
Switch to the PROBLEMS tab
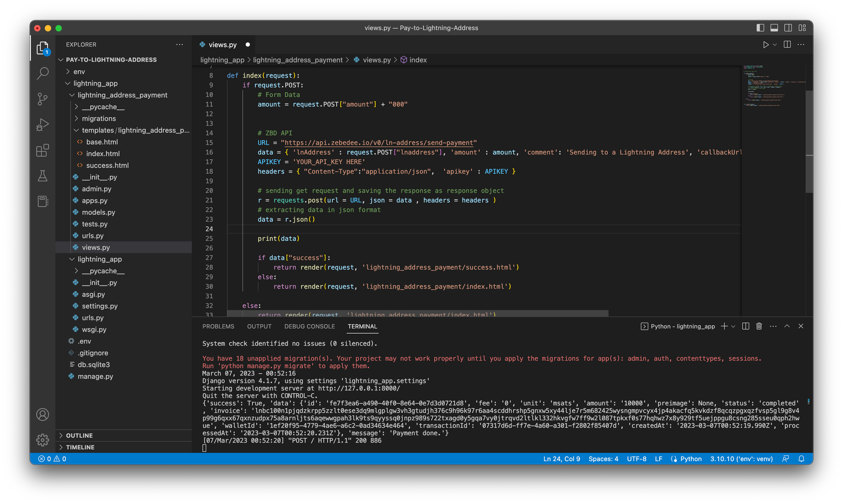coord(218,327)
